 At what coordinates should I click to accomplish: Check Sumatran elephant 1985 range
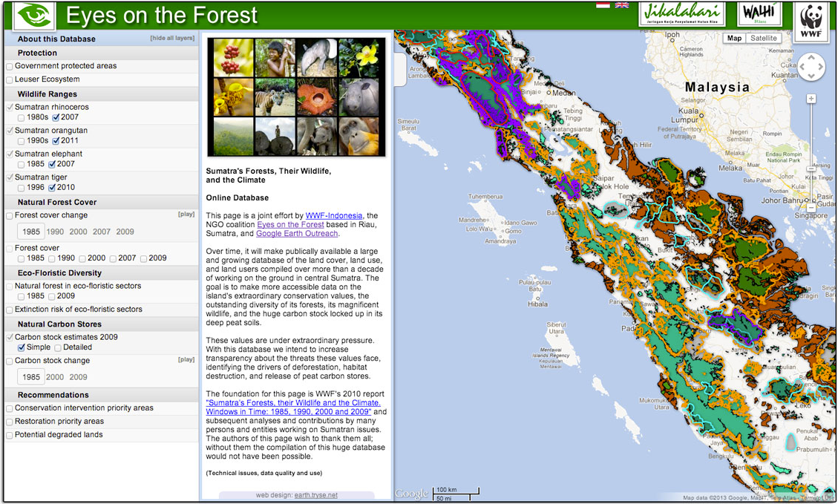pos(21,165)
